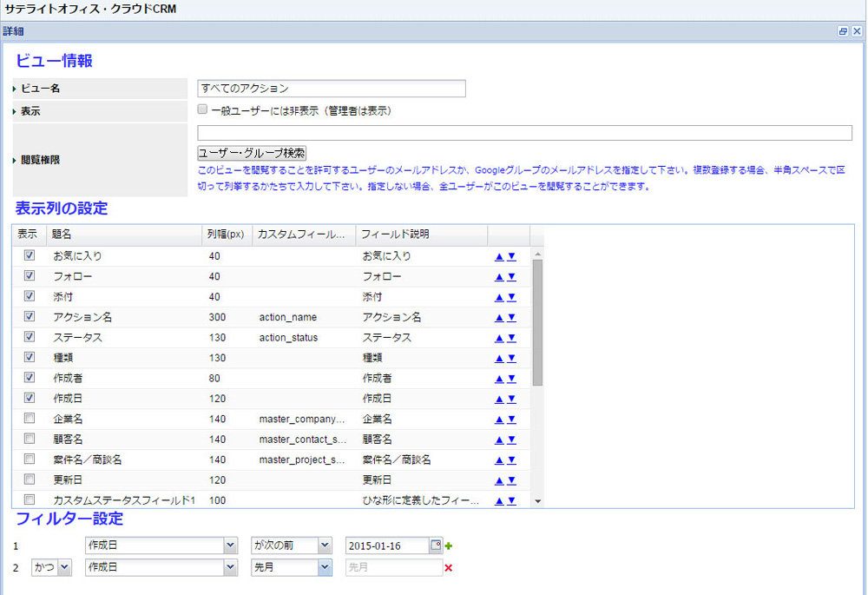This screenshot has height=595, width=868.
Task: Click the ビュー名 text field
Action: point(332,89)
